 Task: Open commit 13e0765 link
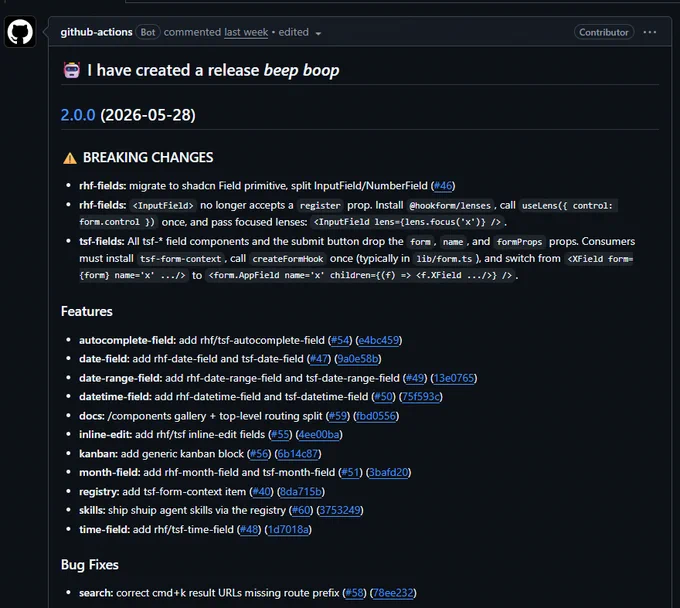pos(454,378)
